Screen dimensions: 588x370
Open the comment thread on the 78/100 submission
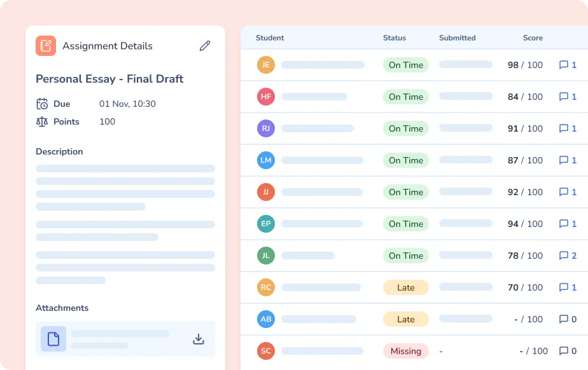pyautogui.click(x=565, y=256)
